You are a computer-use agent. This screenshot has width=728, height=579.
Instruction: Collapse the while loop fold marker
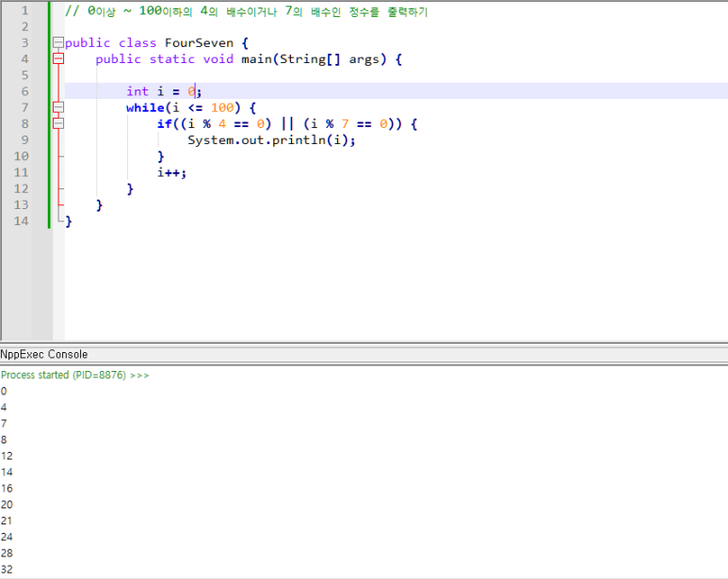tap(58, 107)
